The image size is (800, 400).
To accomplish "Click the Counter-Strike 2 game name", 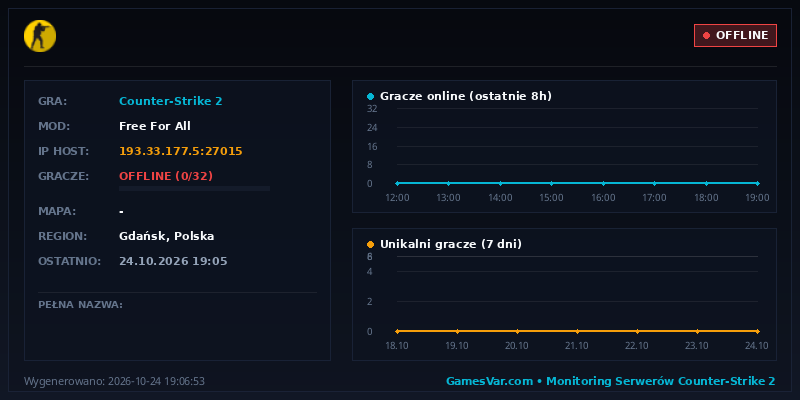I will 170,101.
